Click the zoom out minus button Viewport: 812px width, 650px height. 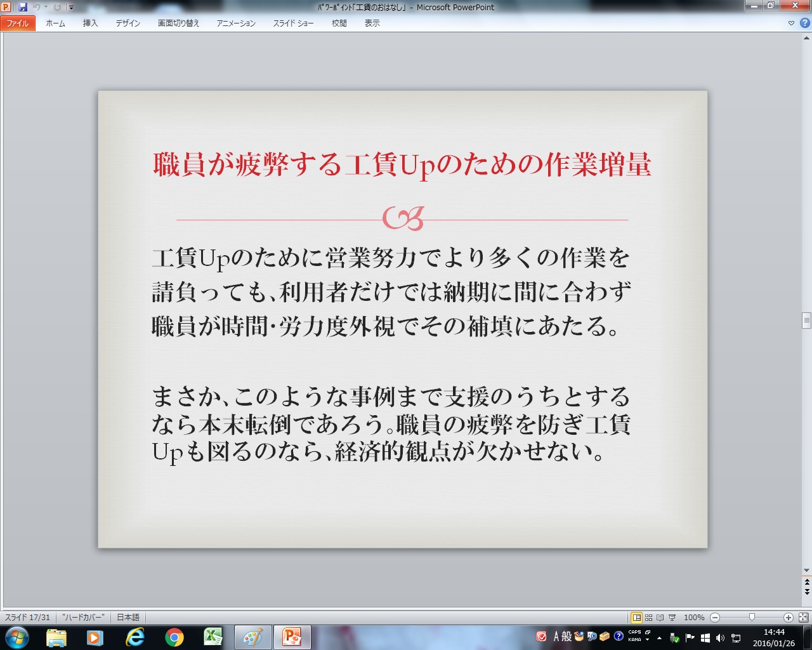(715, 617)
